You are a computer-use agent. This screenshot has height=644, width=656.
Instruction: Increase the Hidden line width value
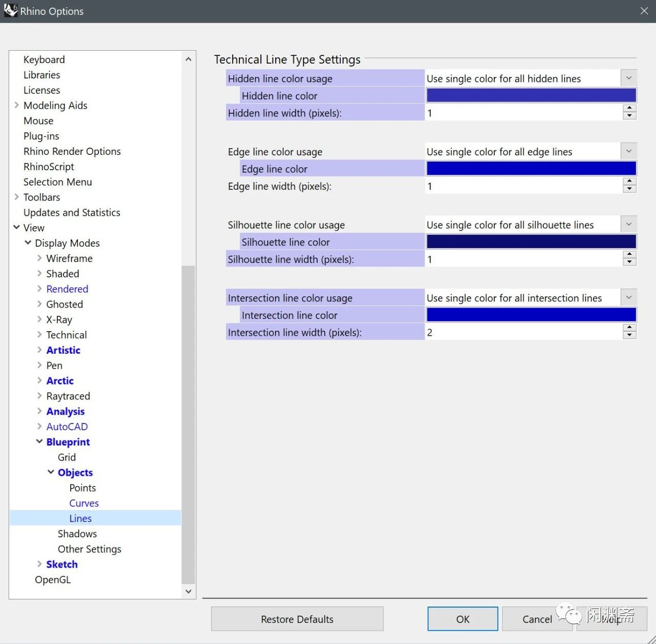click(630, 108)
